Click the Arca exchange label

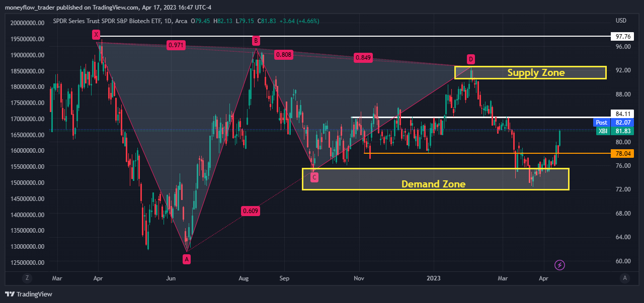coord(181,21)
